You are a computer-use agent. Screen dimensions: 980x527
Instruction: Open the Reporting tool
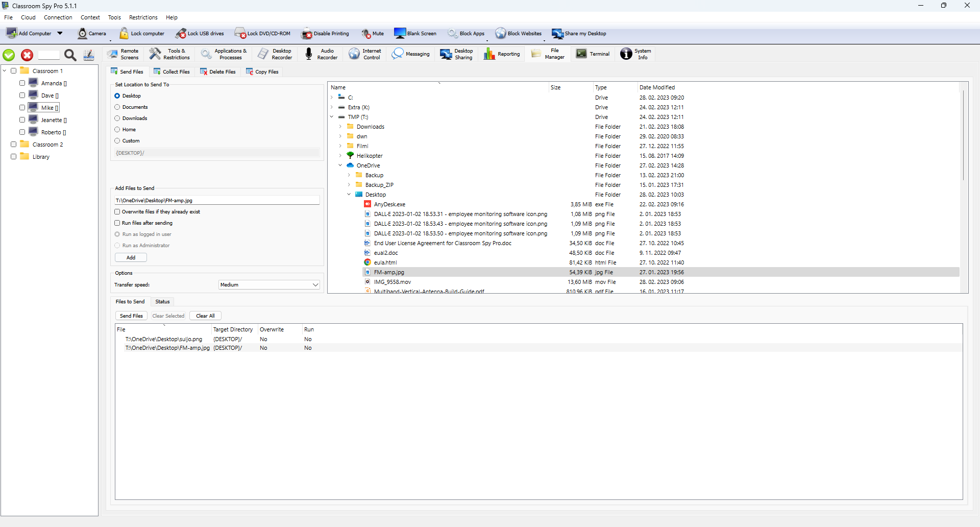coord(502,54)
